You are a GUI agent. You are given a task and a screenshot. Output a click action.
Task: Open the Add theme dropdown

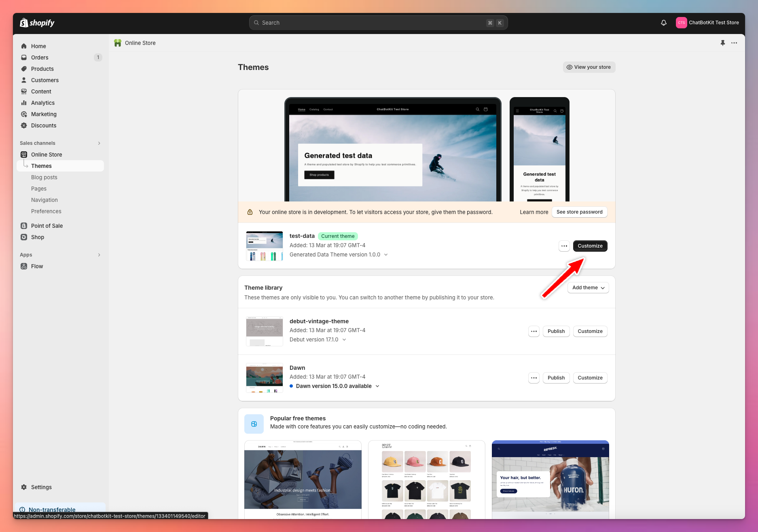[x=588, y=288]
